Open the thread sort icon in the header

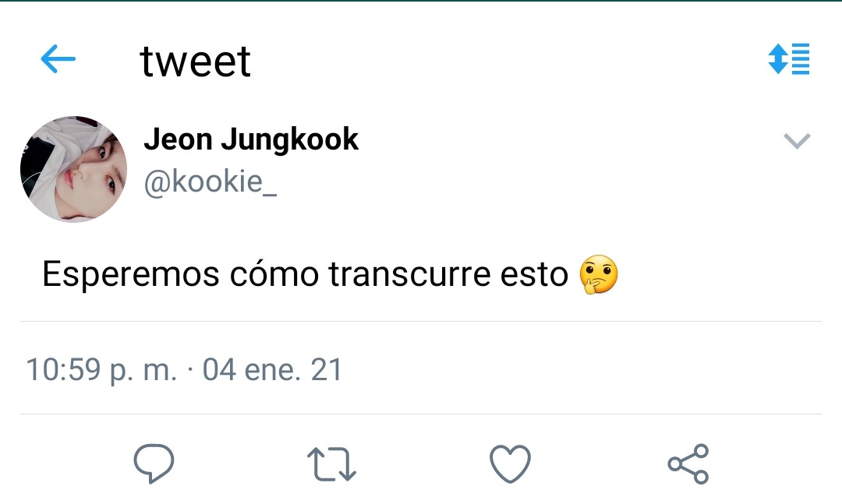tap(789, 59)
